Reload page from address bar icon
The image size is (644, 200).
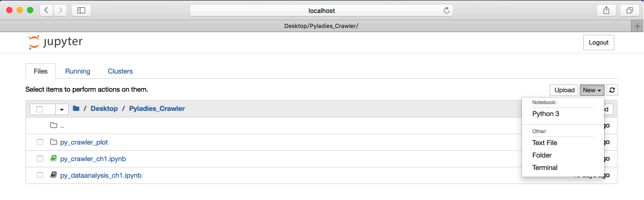pyautogui.click(x=446, y=10)
